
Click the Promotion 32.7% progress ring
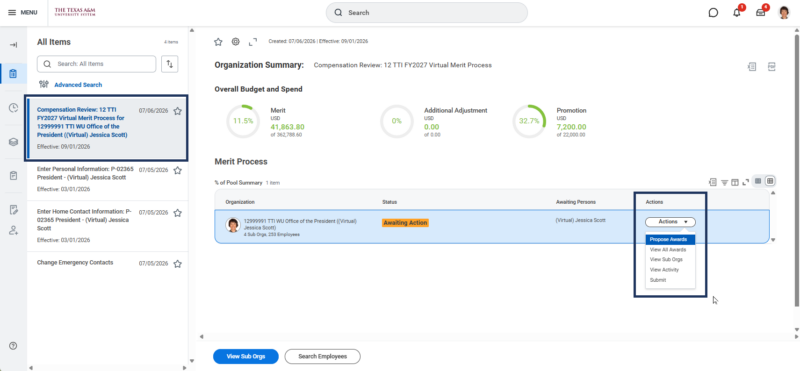tap(529, 121)
